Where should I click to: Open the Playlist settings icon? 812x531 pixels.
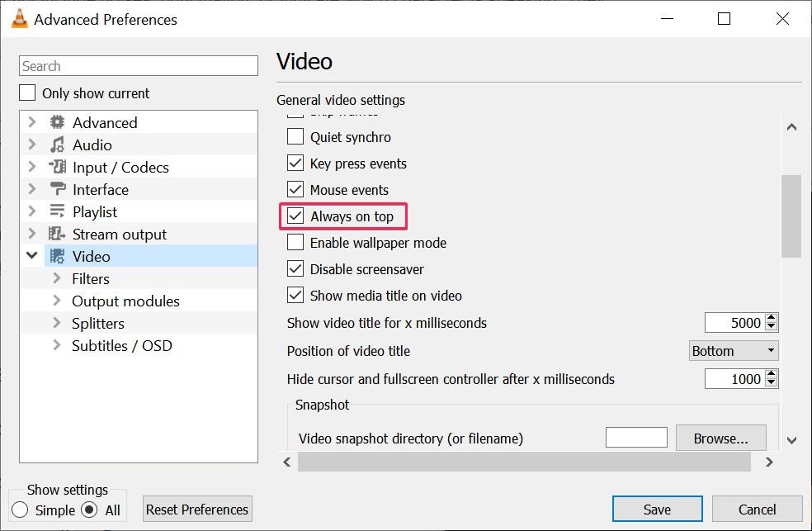[59, 211]
